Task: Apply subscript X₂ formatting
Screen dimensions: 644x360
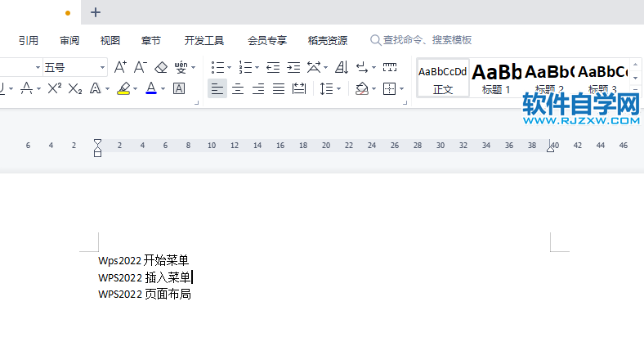Action: (74, 88)
